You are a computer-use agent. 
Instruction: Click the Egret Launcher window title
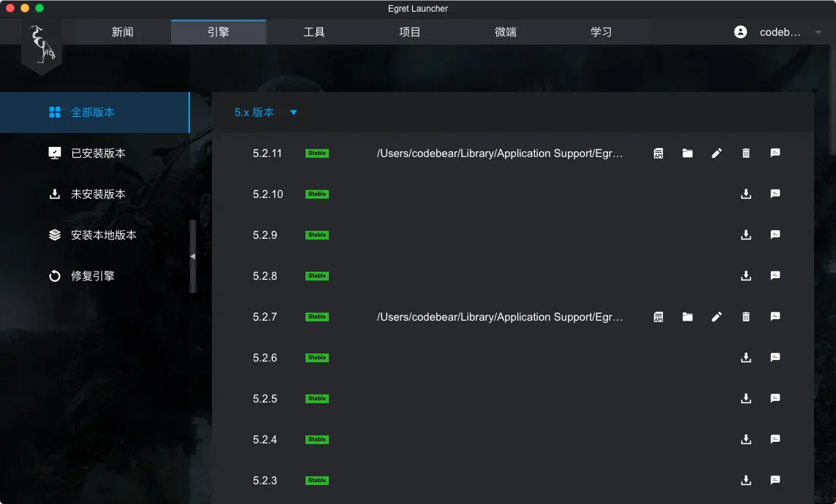(418, 9)
